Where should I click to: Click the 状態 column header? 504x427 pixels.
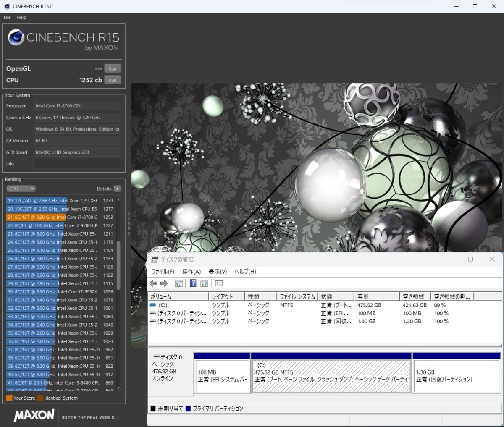(x=336, y=296)
